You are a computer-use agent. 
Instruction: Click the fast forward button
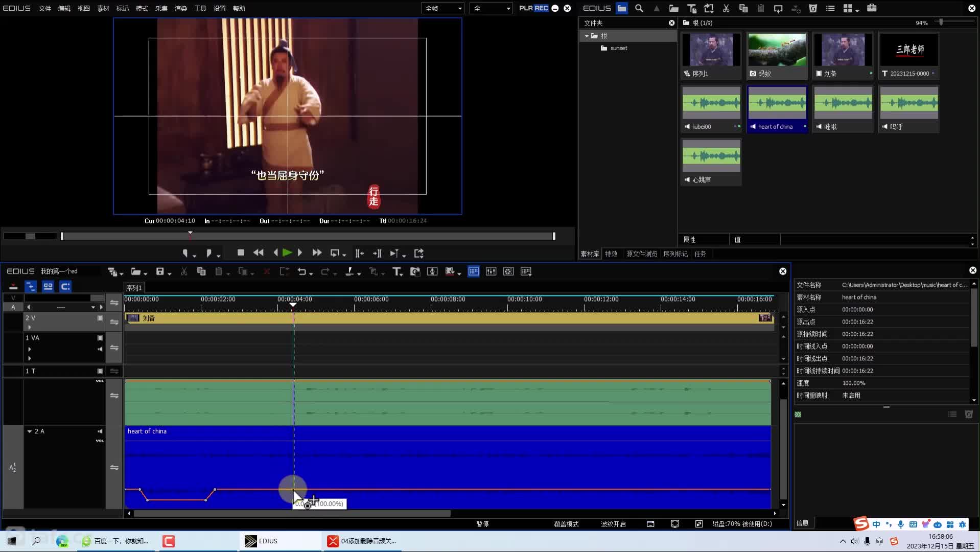coord(317,252)
